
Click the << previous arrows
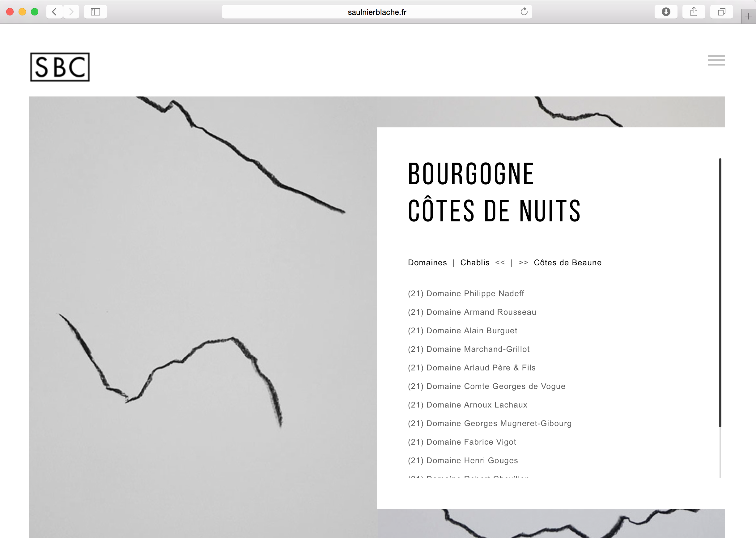(500, 263)
